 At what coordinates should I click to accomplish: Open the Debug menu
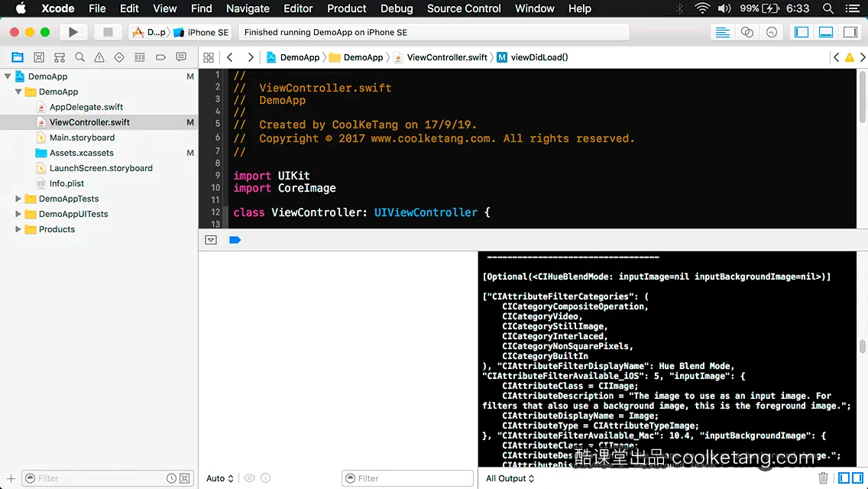397,8
